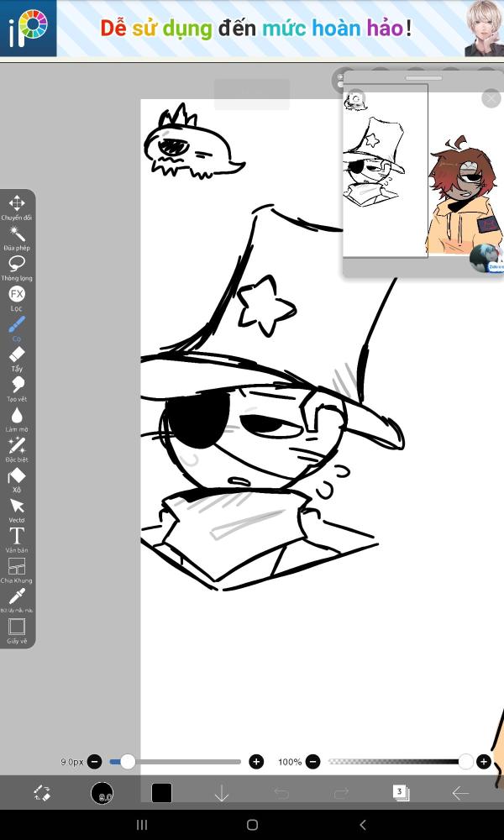Viewport: 504px width, 840px height.
Task: Select the Chuyển đổi transform tool
Action: pyautogui.click(x=17, y=207)
